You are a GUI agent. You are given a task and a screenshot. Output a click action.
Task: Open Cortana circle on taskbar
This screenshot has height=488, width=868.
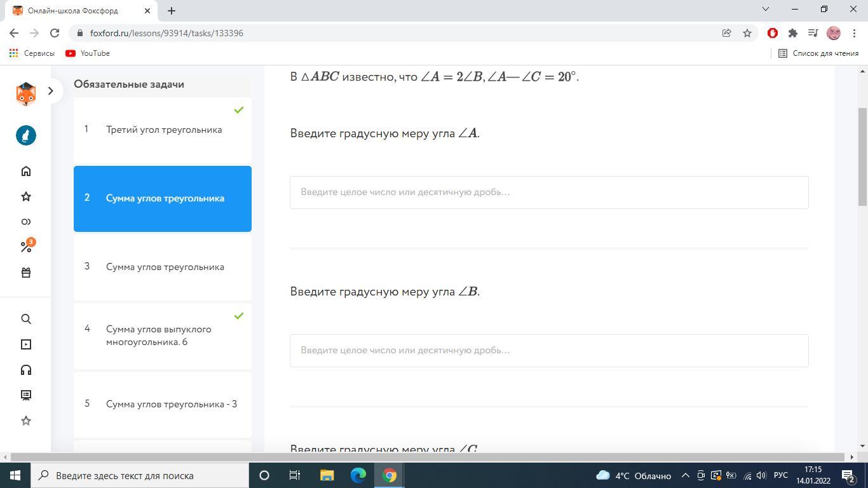click(x=264, y=475)
